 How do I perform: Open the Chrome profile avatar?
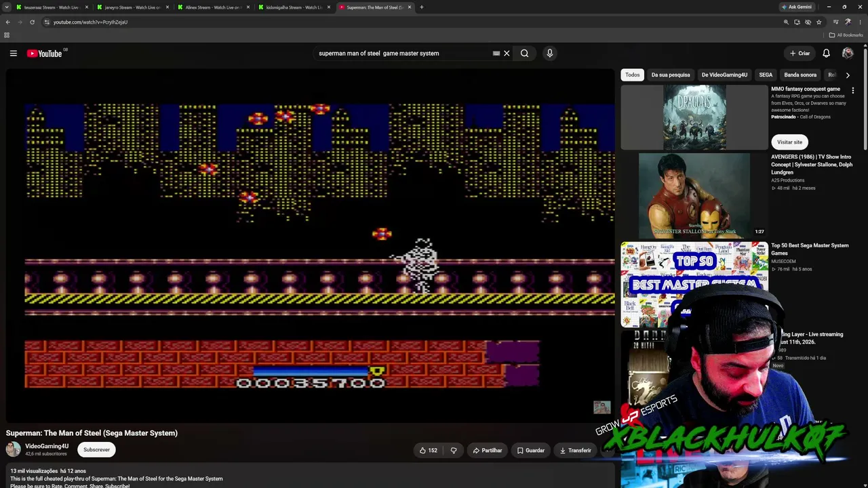tap(848, 22)
